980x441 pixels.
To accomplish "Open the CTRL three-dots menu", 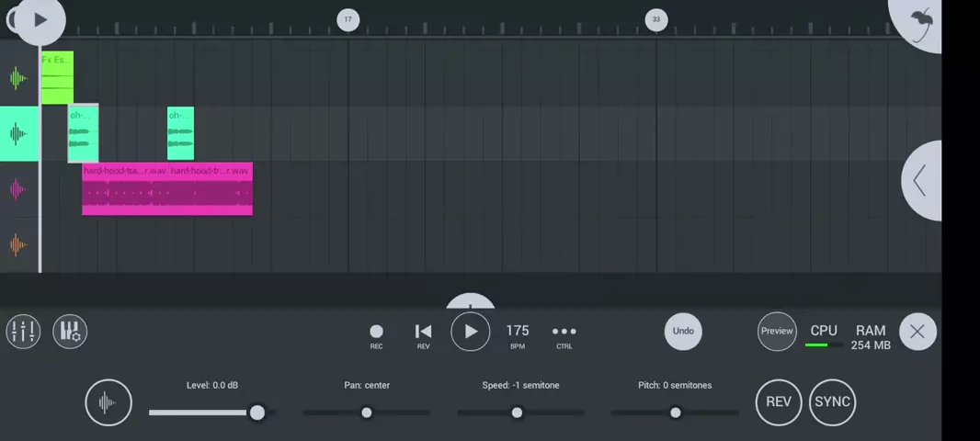I will click(564, 332).
